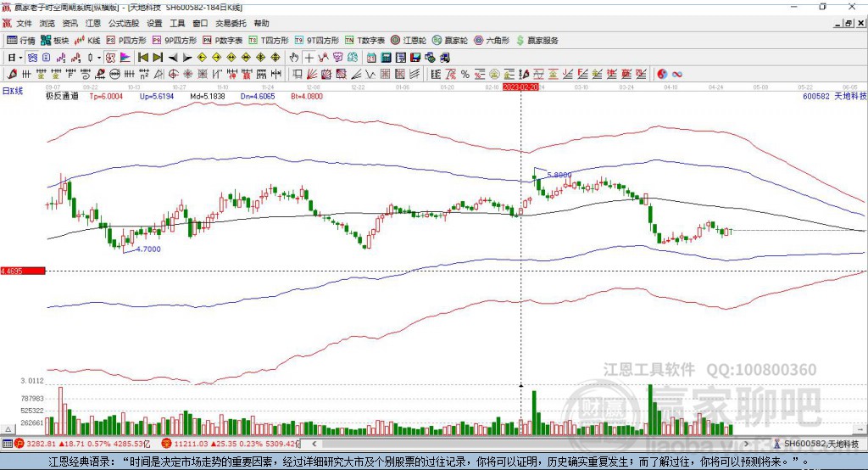Switch to the K线 chart view
868x470 pixels.
click(87, 41)
